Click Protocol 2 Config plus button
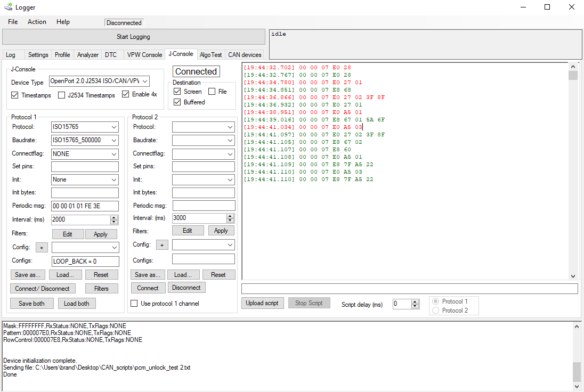Screen dimensions: 584x392 click(x=162, y=245)
